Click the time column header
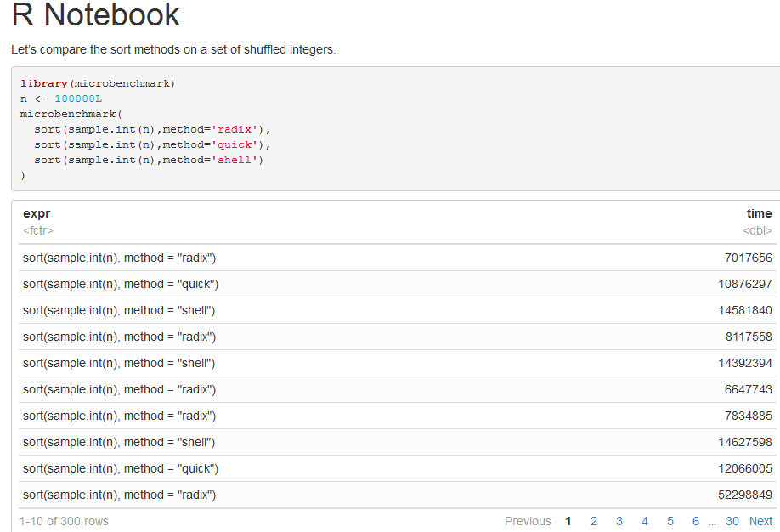The width and height of the screenshot is (780, 532). pos(759,214)
